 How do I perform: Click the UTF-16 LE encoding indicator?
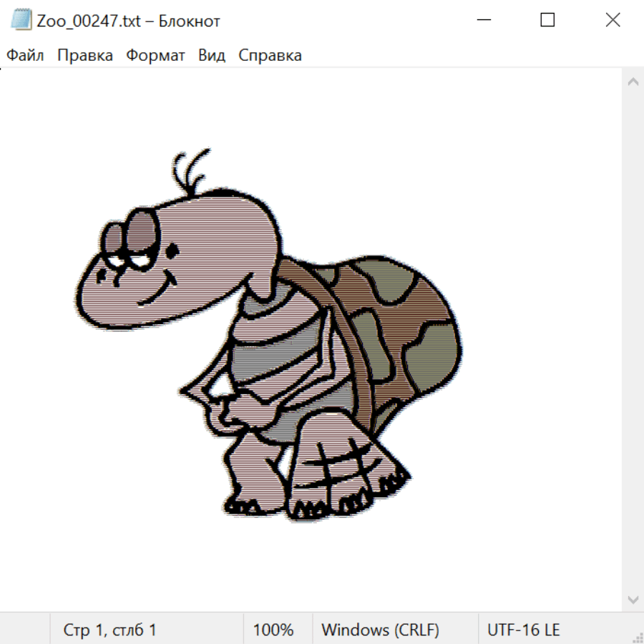[523, 630]
